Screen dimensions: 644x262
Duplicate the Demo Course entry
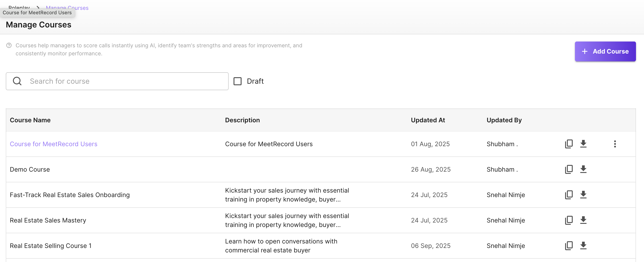click(568, 169)
